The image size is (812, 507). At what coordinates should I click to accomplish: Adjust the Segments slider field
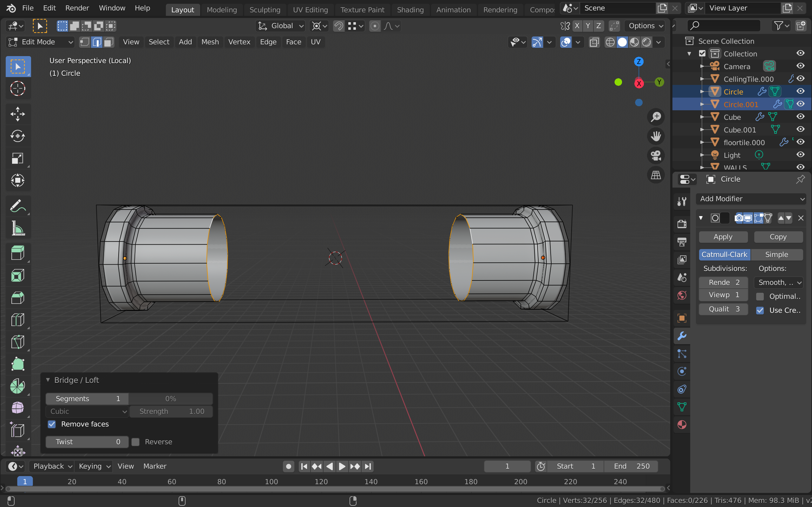point(87,399)
